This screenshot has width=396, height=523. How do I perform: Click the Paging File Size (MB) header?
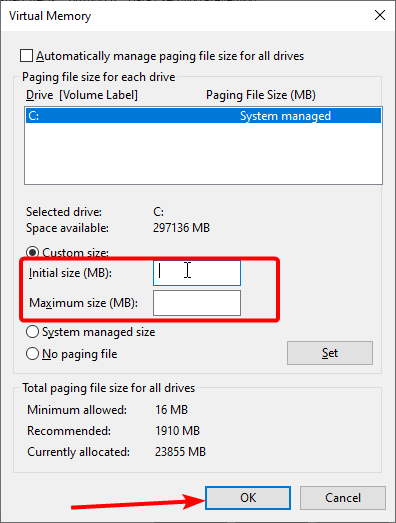click(x=261, y=95)
